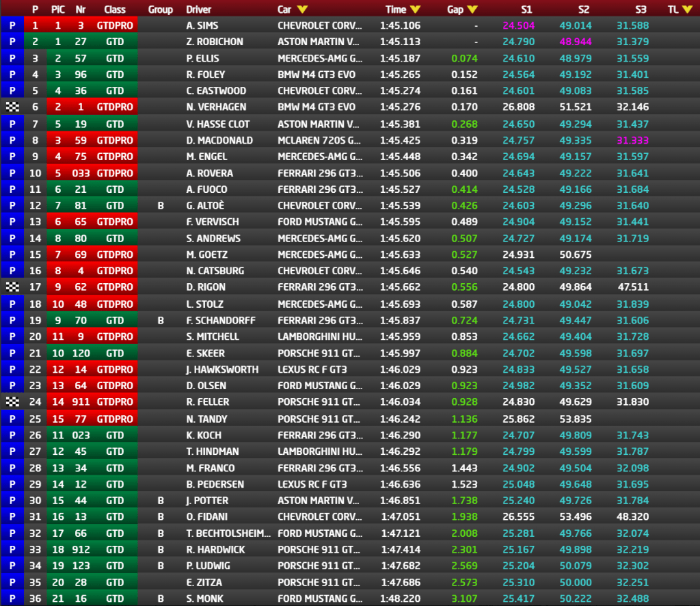Image resolution: width=700 pixels, height=606 pixels.
Task: Click the blue P pit icon for Z. Robichon
Action: coord(12,42)
